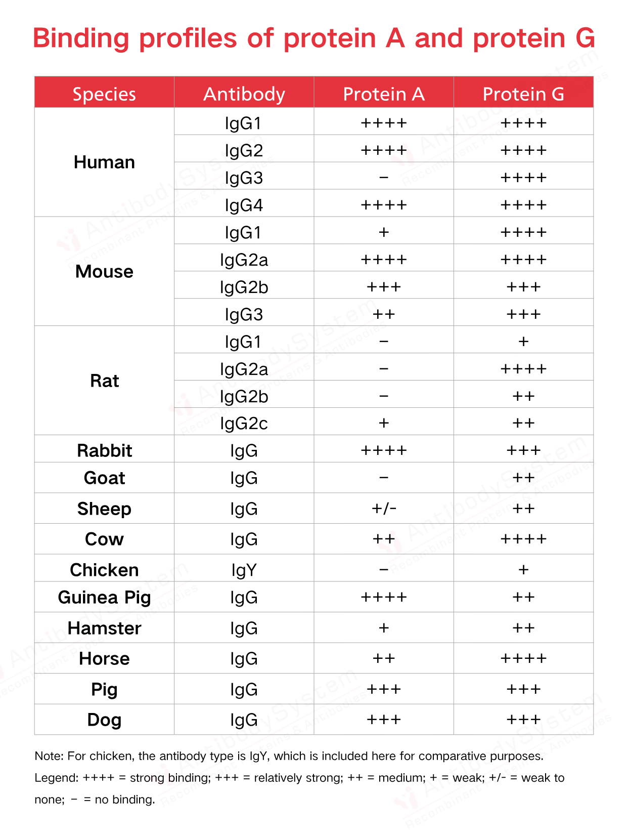Select the Rat species cell

104,381
